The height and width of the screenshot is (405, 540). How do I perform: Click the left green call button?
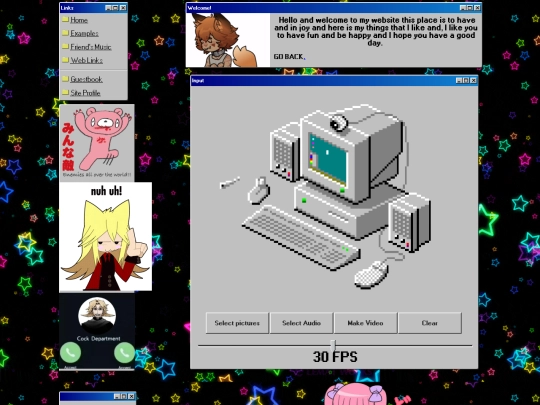coord(70,352)
